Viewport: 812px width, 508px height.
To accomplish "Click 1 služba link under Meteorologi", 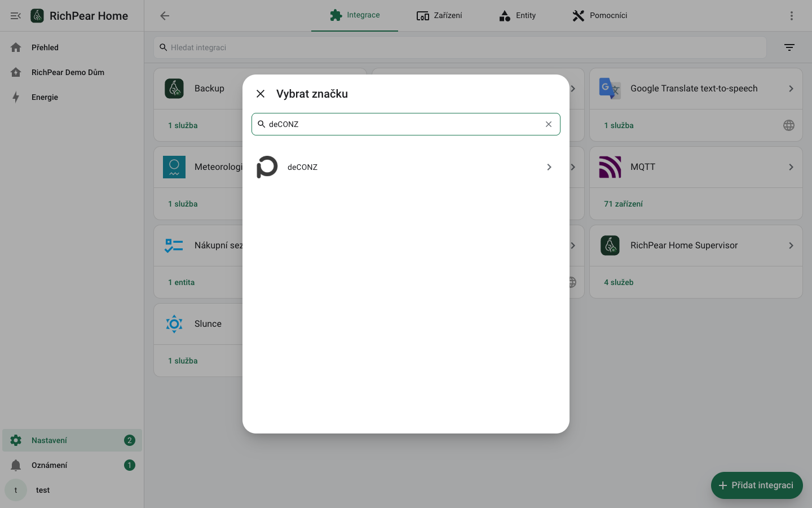I will (183, 204).
